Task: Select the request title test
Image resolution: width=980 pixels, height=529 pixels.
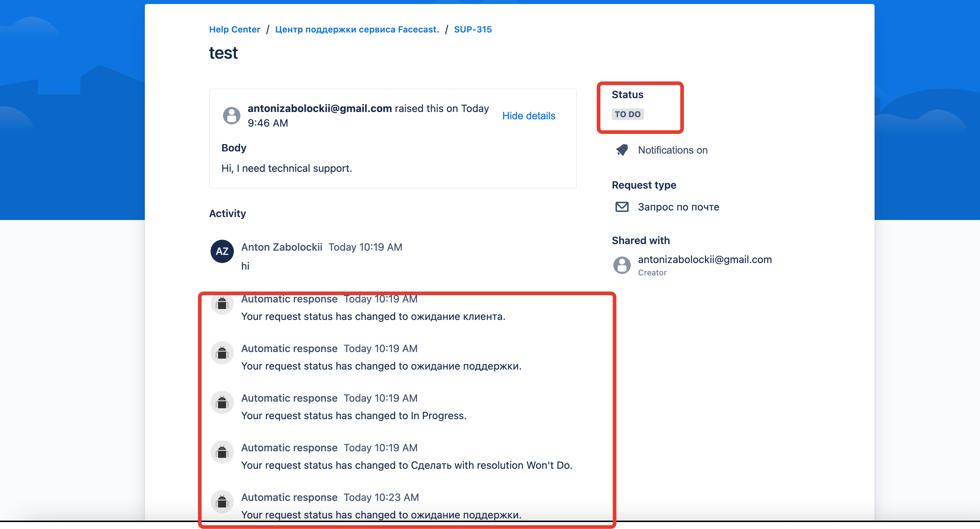Action: click(x=223, y=53)
